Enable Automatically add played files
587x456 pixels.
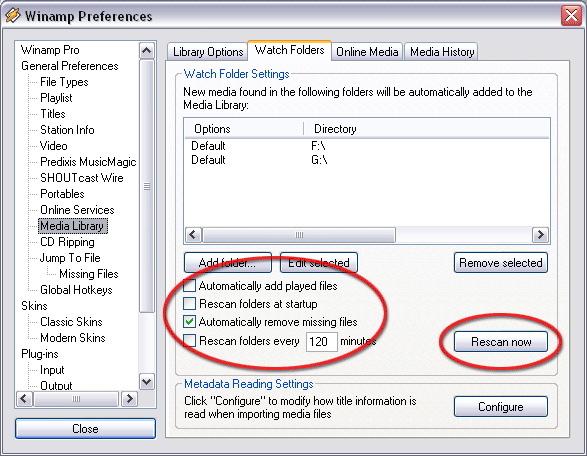(x=189, y=286)
